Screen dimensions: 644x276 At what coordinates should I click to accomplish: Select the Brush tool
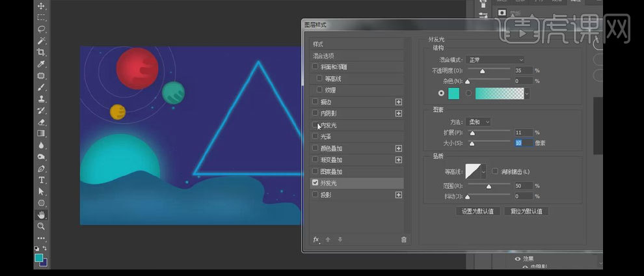42,87
